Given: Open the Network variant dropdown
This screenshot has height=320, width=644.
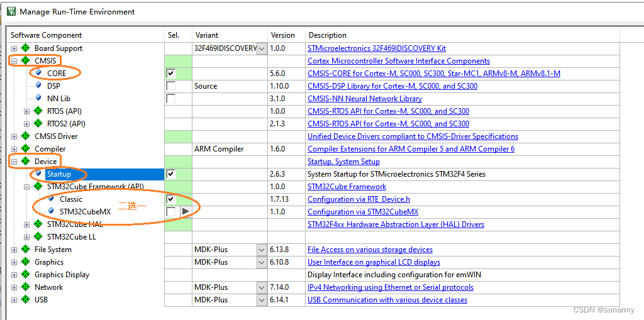Looking at the screenshot, I should click(262, 287).
